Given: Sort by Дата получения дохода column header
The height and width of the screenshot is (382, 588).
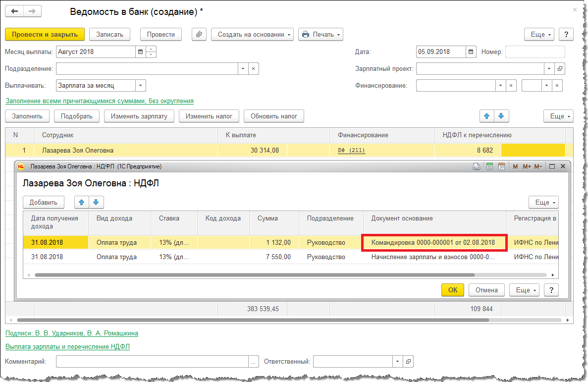Looking at the screenshot, I should tap(55, 222).
